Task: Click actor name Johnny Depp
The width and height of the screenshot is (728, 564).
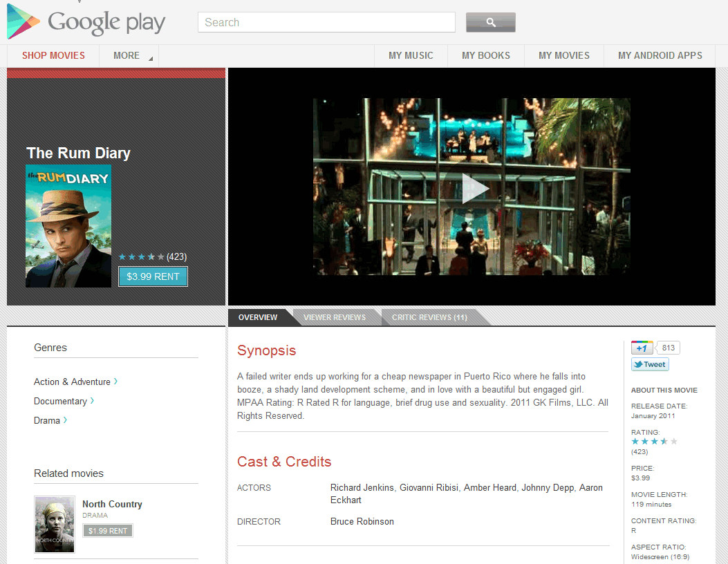Action: pyautogui.click(x=548, y=487)
